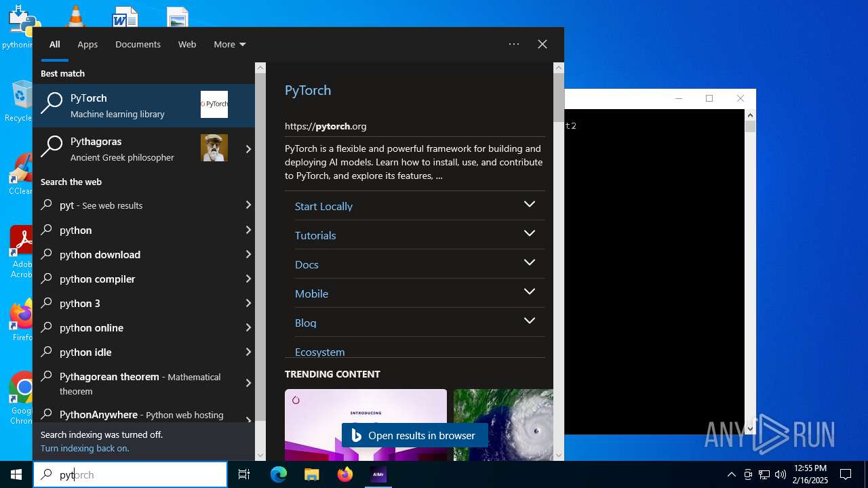The height and width of the screenshot is (488, 868).
Task: Expand the 'python online' suggestion arrow
Action: click(x=248, y=327)
